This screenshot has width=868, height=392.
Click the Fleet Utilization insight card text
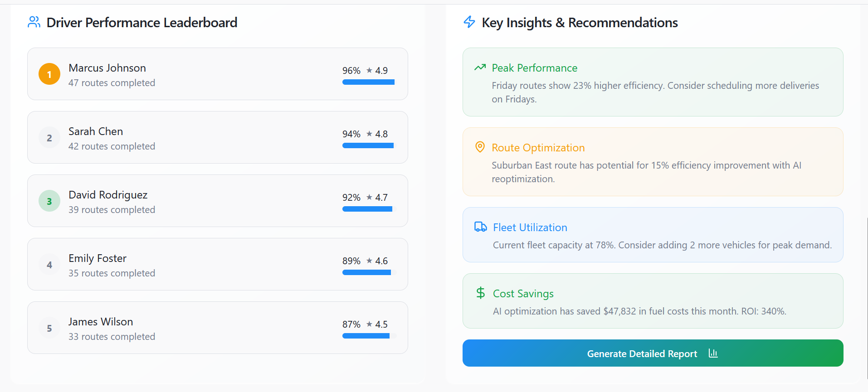tap(662, 245)
